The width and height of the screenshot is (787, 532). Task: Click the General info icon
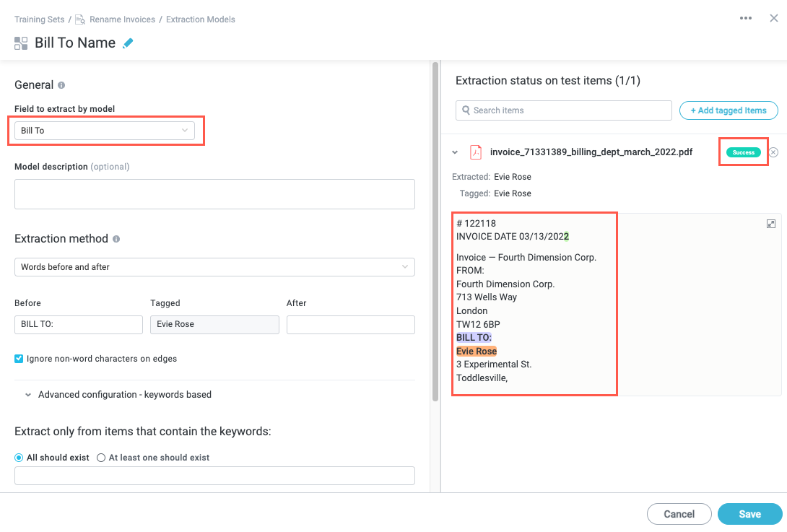tap(61, 85)
